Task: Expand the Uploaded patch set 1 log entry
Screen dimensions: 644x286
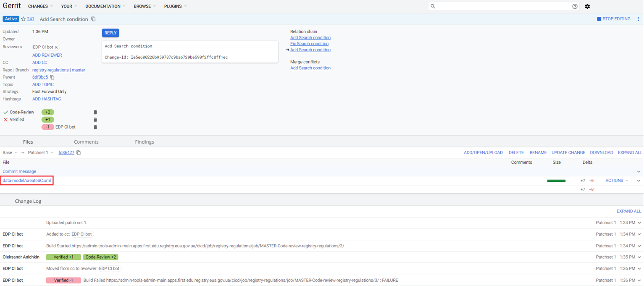Action: [x=639, y=223]
